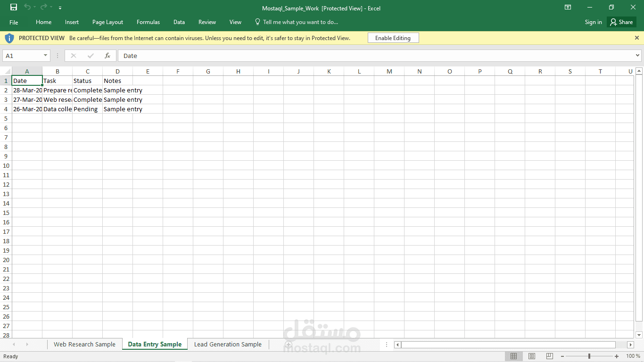Click the 100% zoom level
Viewport: 644px width, 362px height.
tap(633, 356)
